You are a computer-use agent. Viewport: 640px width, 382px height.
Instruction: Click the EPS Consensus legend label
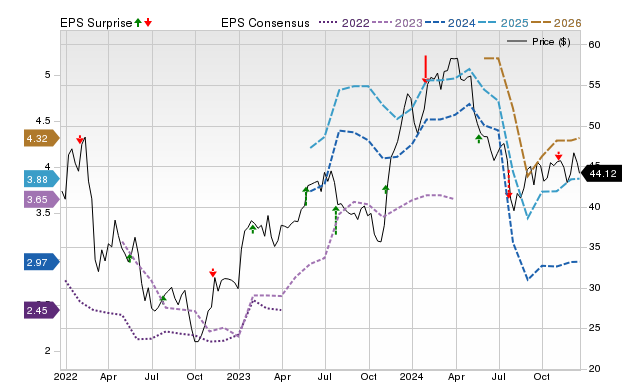coord(265,23)
